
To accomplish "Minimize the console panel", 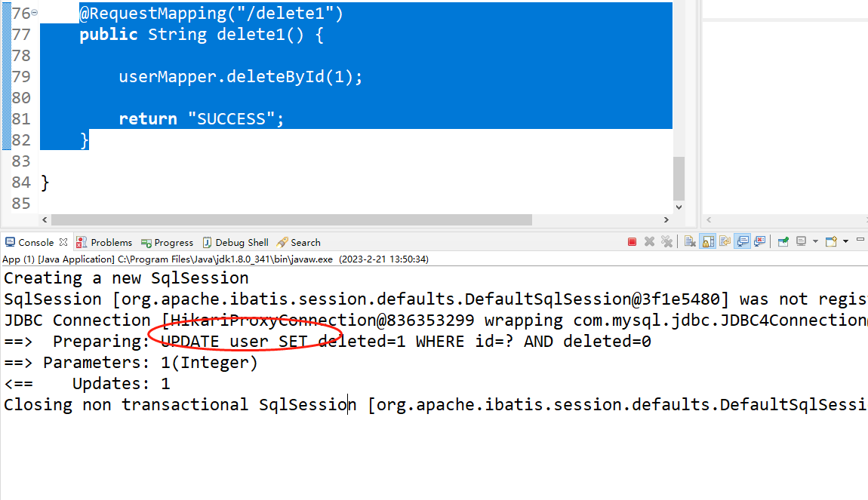I will click(x=860, y=240).
